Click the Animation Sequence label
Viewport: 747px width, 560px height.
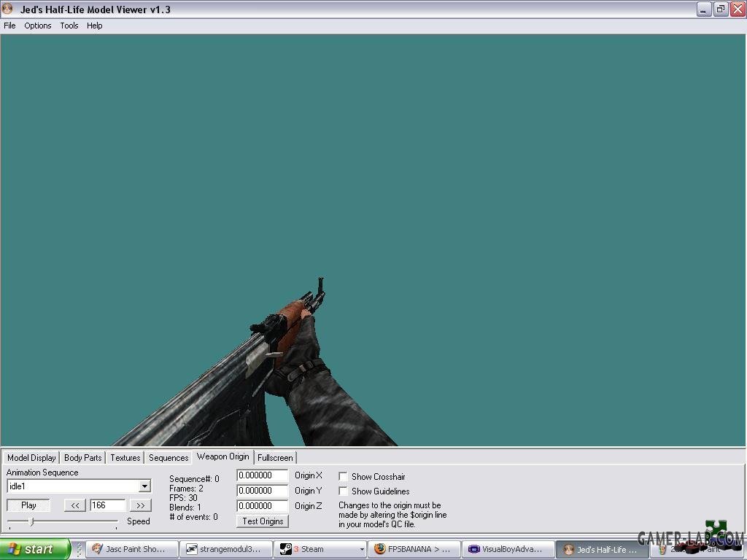pos(42,472)
